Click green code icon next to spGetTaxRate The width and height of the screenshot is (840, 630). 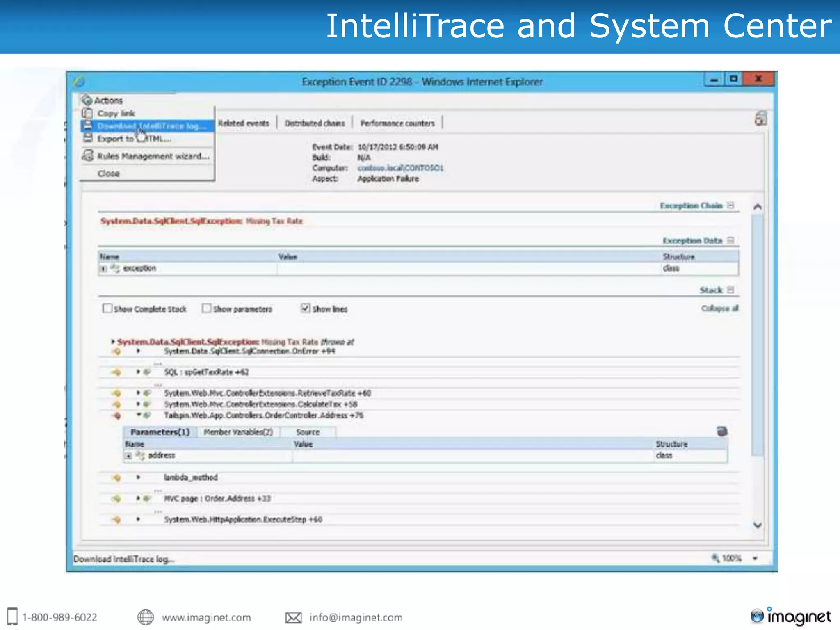147,372
